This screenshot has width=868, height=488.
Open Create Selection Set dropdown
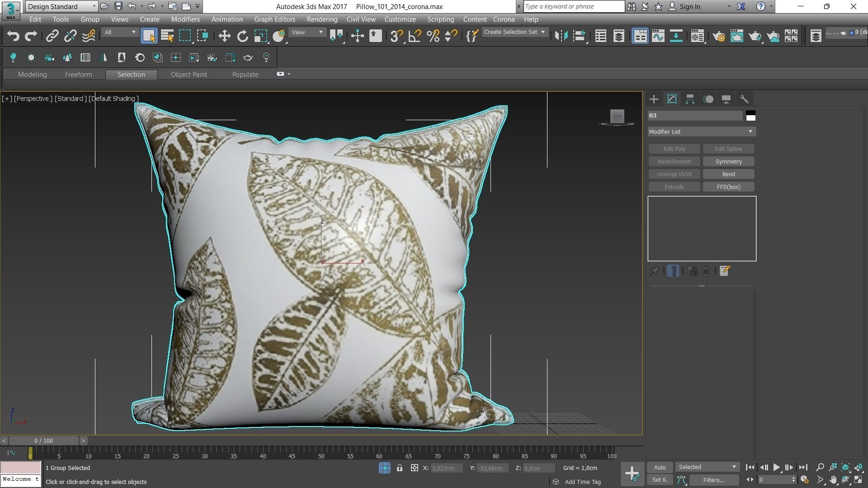click(514, 33)
